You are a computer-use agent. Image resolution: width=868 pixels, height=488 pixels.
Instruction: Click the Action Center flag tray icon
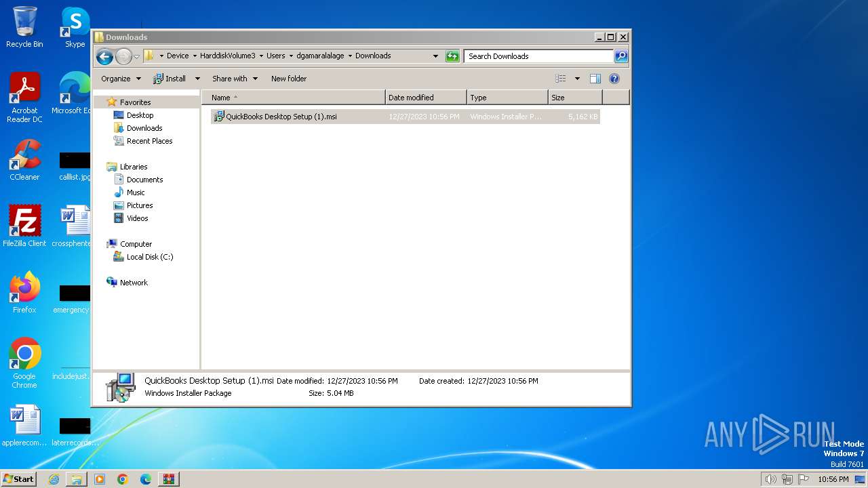804,479
